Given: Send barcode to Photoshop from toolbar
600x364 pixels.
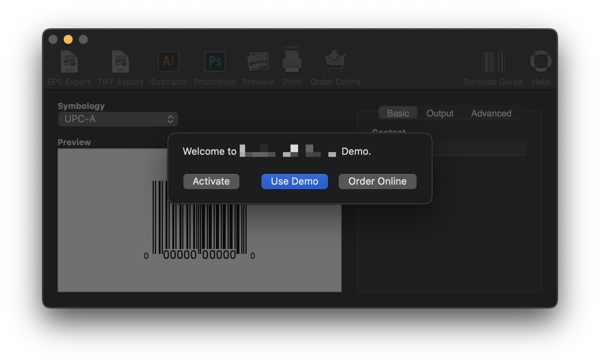Looking at the screenshot, I should 215,62.
